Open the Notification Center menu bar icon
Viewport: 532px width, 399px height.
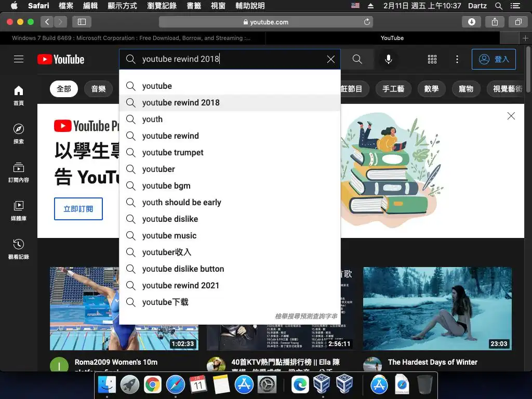(515, 6)
